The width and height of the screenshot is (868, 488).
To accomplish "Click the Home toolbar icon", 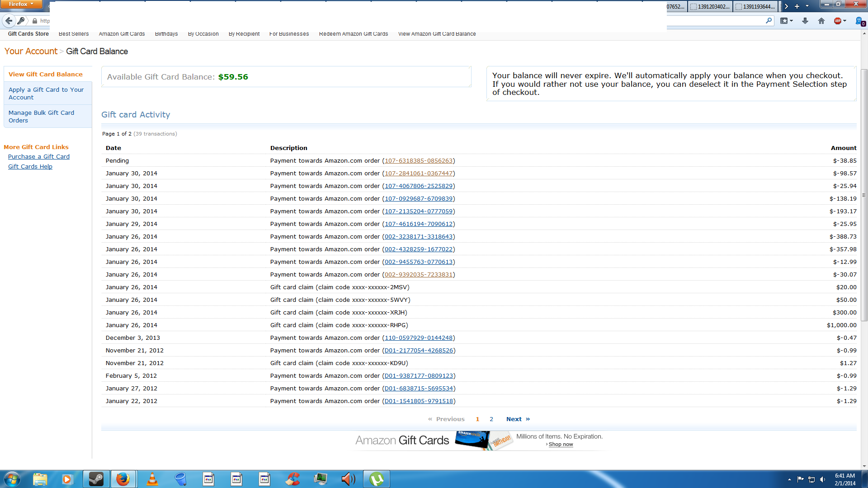I will [x=821, y=21].
